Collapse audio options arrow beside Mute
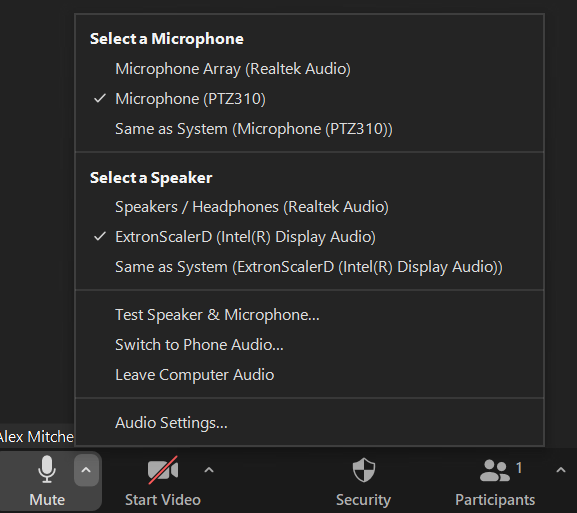The width and height of the screenshot is (577, 513). pyautogui.click(x=86, y=470)
